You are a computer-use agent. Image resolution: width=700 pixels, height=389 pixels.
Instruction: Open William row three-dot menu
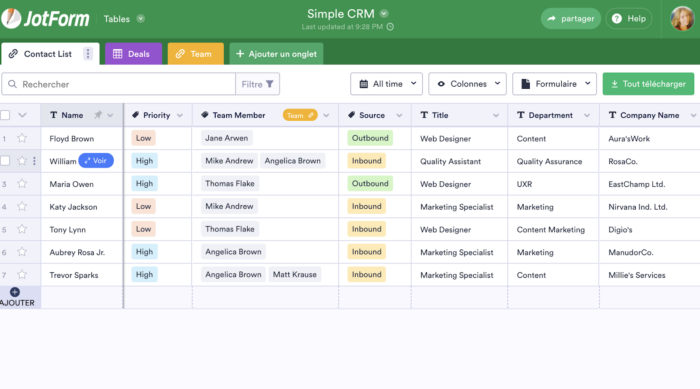34,161
